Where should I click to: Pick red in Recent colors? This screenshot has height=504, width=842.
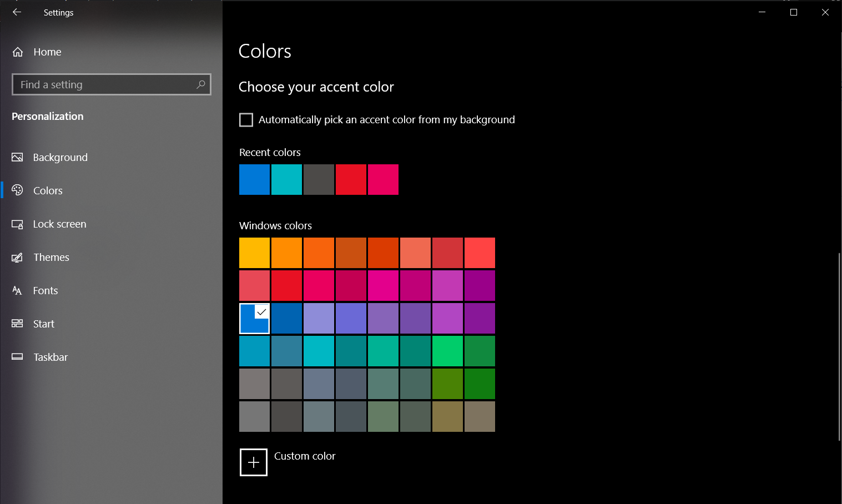click(351, 179)
